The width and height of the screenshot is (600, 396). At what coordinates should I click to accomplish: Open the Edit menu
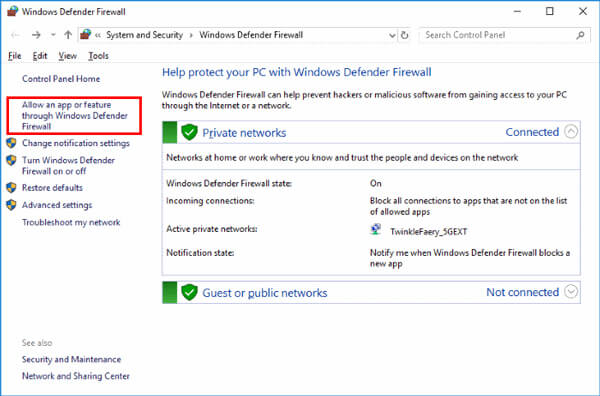pos(40,56)
